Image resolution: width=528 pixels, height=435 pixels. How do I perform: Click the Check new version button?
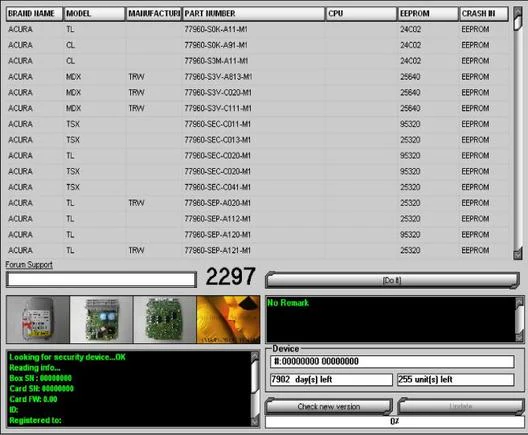329,406
